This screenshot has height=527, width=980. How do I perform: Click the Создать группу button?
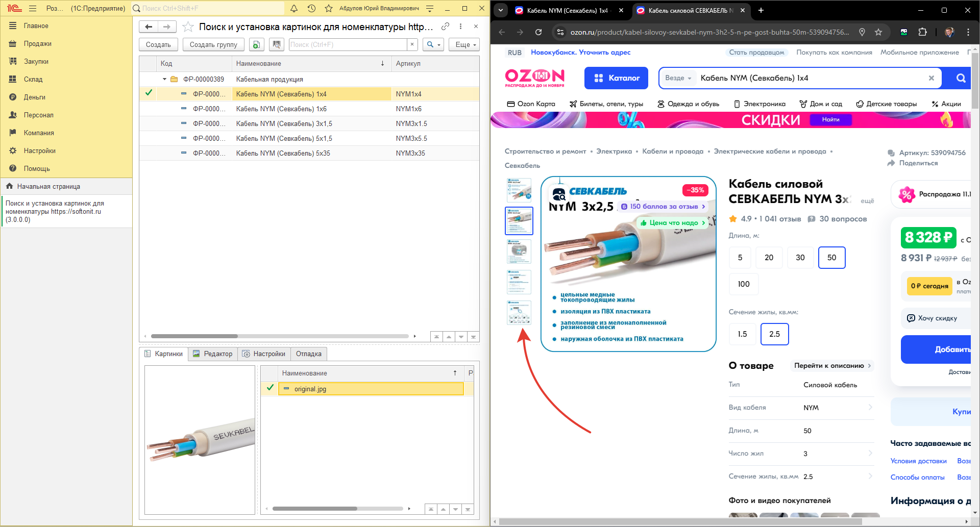click(213, 44)
